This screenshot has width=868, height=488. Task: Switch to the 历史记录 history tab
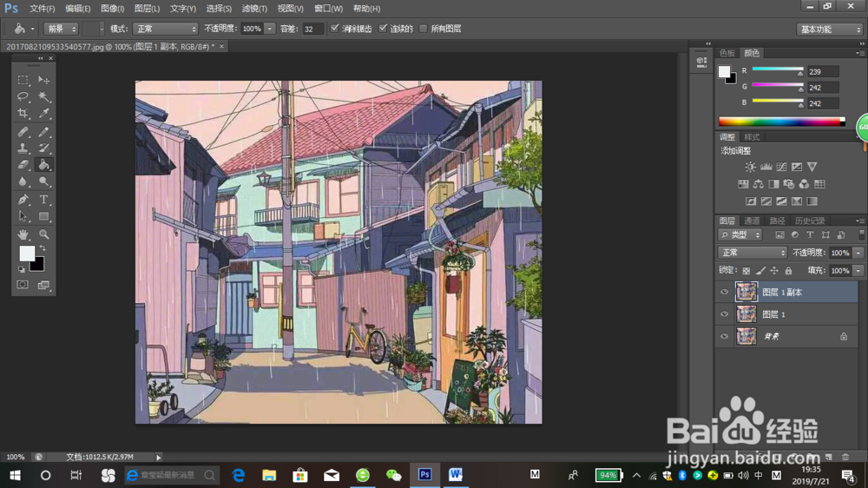[809, 221]
